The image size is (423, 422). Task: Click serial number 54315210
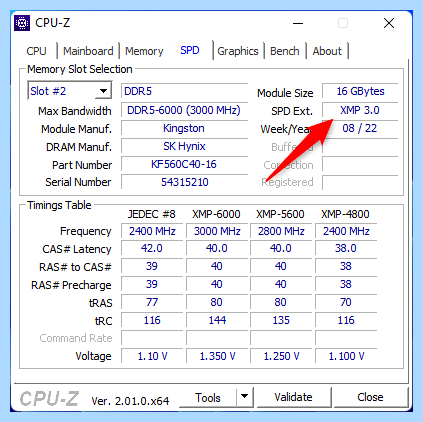pos(184,182)
